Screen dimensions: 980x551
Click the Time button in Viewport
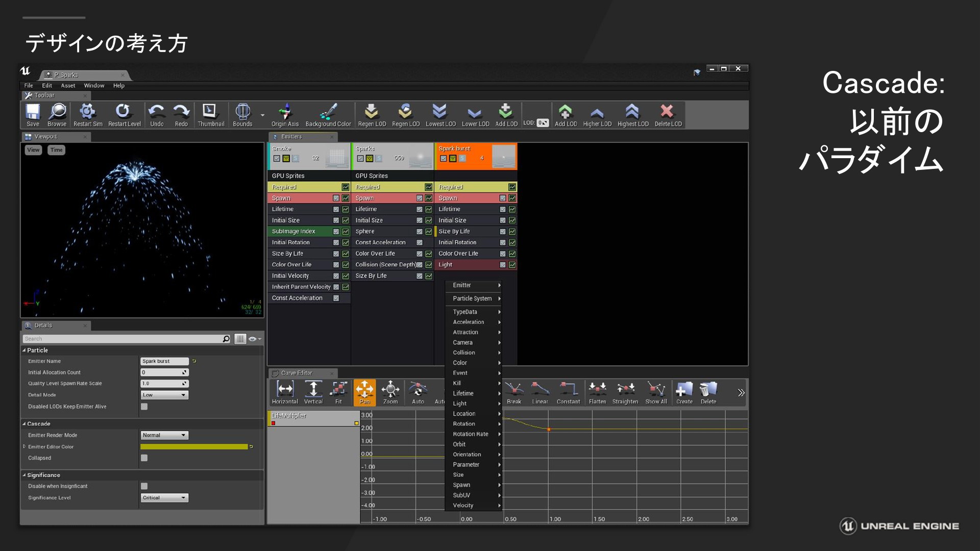coord(56,150)
